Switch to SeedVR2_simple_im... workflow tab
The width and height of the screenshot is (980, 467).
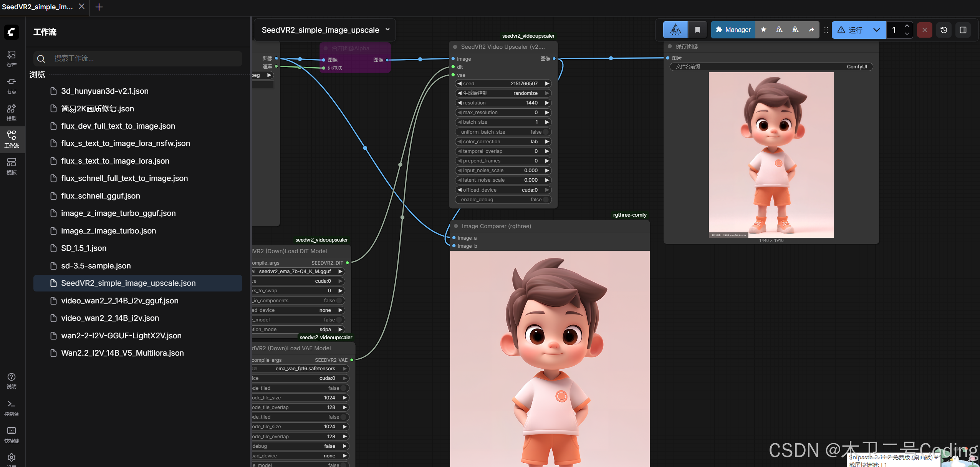(38, 7)
